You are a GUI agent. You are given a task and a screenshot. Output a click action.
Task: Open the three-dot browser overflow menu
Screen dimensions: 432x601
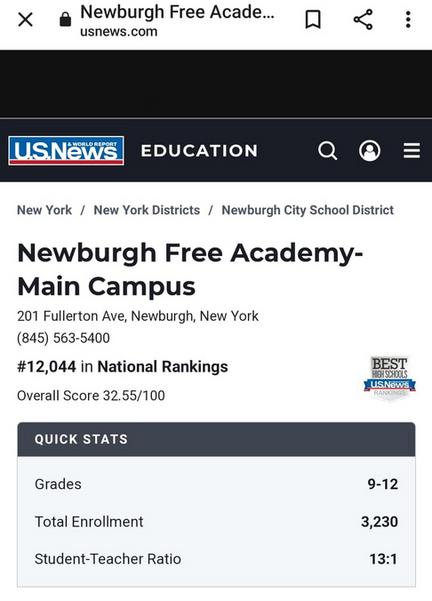click(x=408, y=19)
